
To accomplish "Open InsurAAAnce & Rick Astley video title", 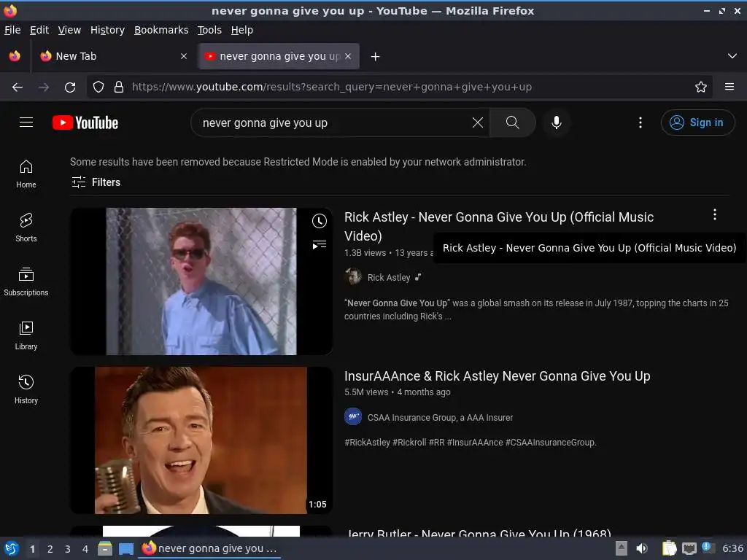I will tap(497, 376).
